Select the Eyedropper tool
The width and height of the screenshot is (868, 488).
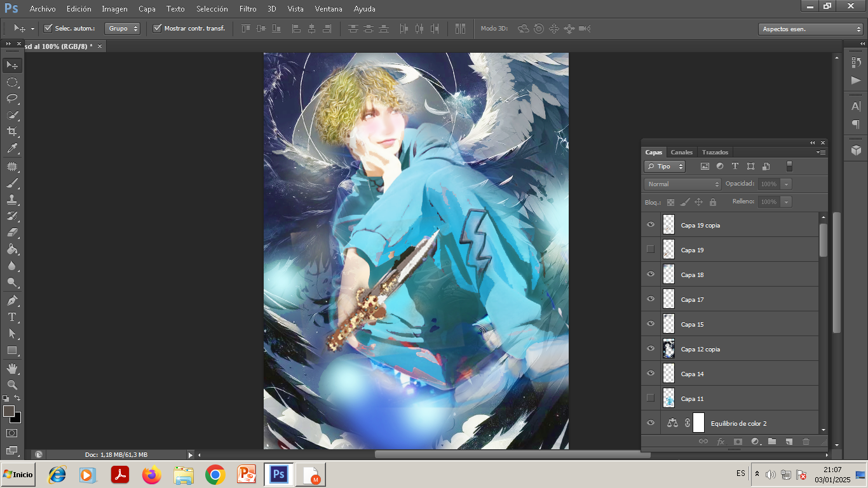(x=12, y=148)
